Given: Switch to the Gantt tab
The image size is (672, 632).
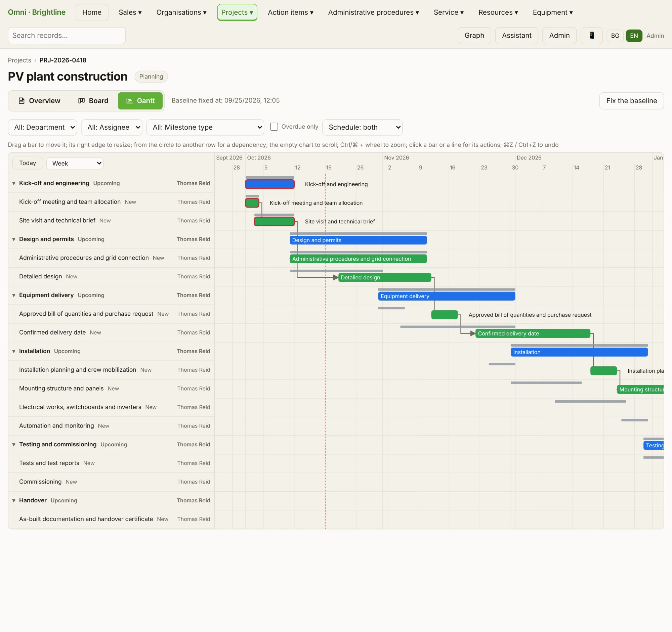Looking at the screenshot, I should point(140,101).
